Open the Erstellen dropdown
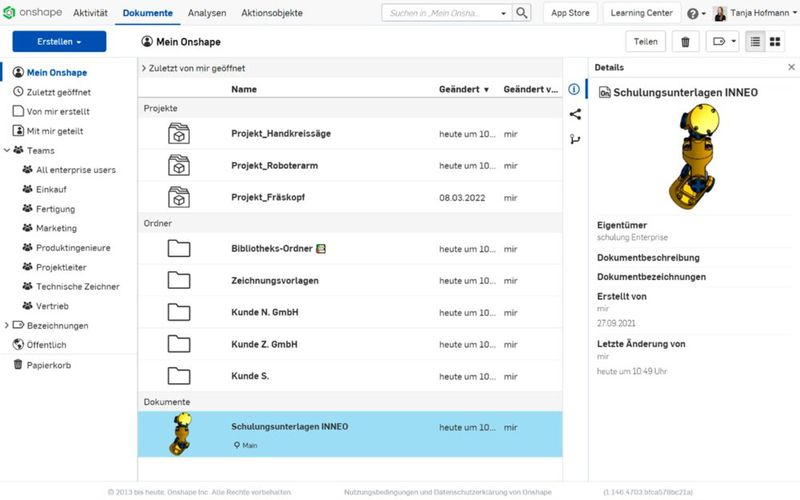Screen dimensions: 800x500 pos(59,41)
